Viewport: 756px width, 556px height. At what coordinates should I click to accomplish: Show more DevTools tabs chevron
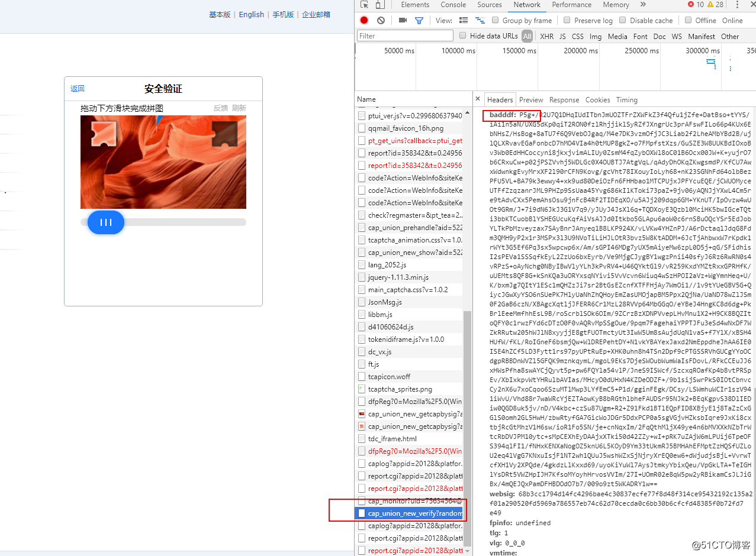click(x=643, y=5)
